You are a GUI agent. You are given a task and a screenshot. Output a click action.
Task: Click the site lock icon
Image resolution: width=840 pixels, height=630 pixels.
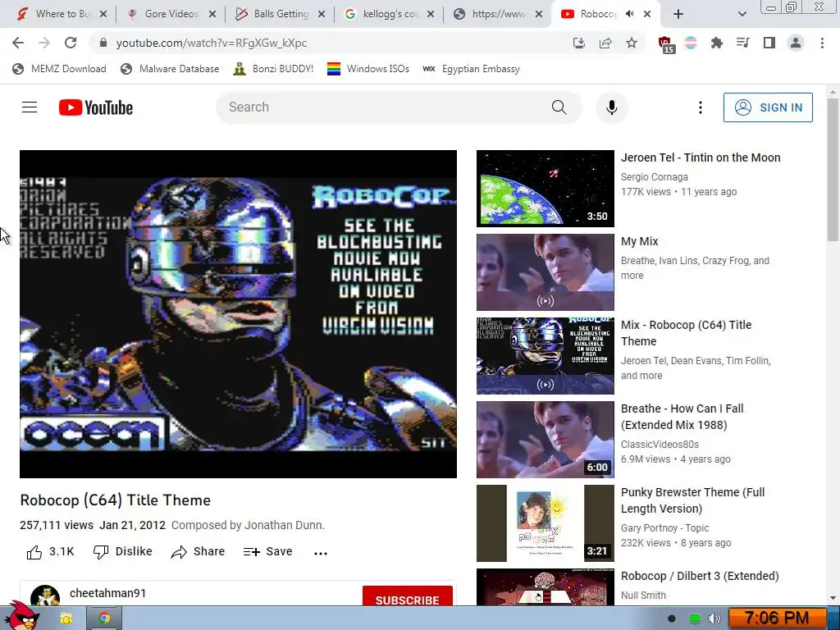pyautogui.click(x=103, y=43)
